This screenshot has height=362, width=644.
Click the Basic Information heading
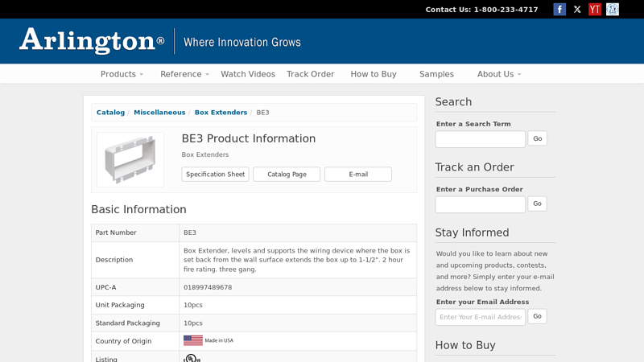[x=138, y=209]
